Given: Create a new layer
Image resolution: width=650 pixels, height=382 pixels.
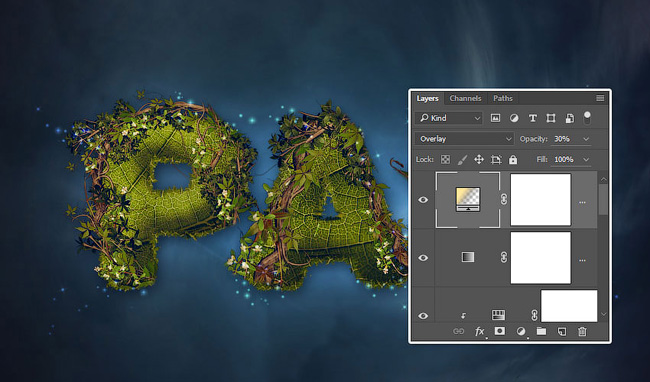Looking at the screenshot, I should (x=562, y=331).
